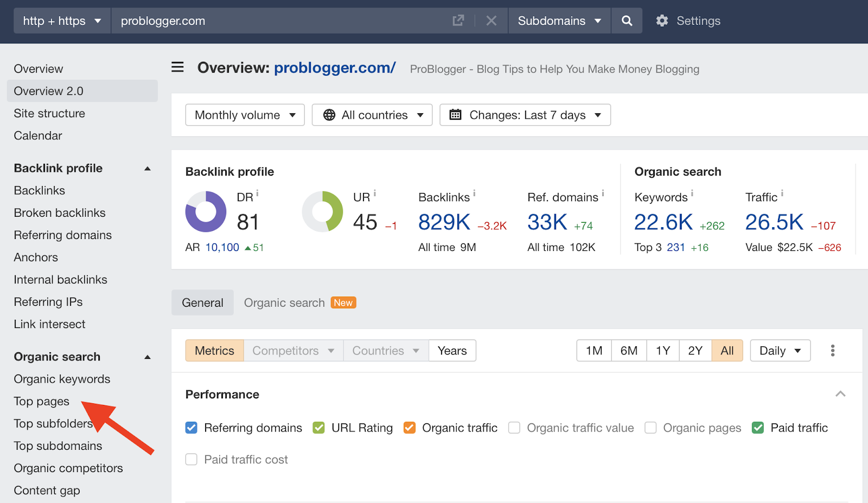
Task: Open Daily interval dropdown
Action: click(x=781, y=351)
